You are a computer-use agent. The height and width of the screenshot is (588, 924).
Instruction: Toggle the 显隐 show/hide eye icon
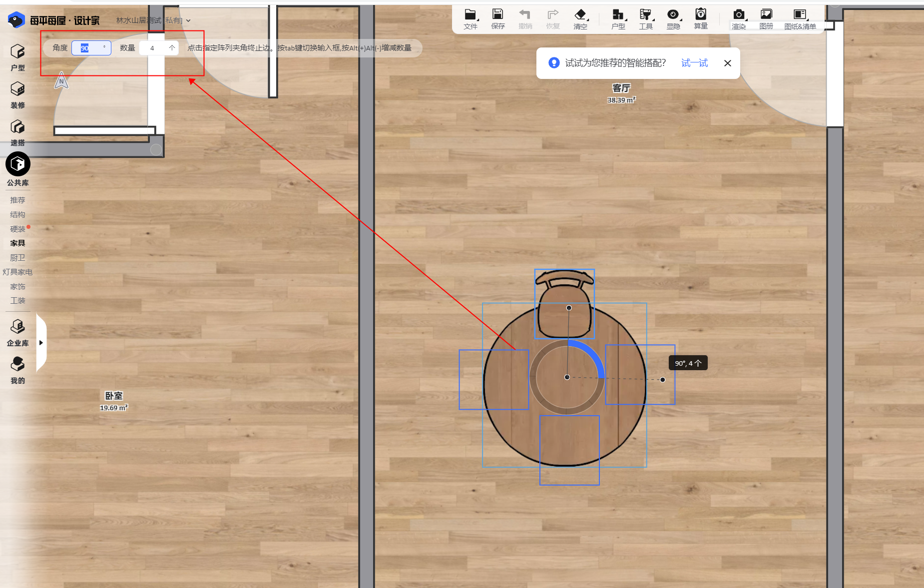[673, 19]
